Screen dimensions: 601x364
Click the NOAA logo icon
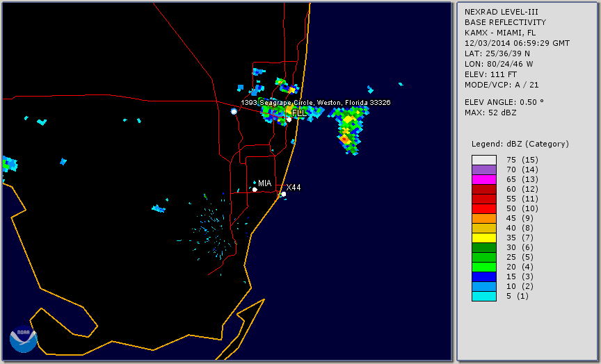click(24, 339)
